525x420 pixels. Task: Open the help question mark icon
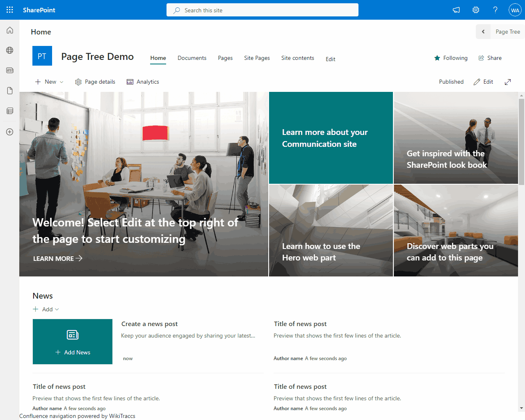(x=495, y=10)
